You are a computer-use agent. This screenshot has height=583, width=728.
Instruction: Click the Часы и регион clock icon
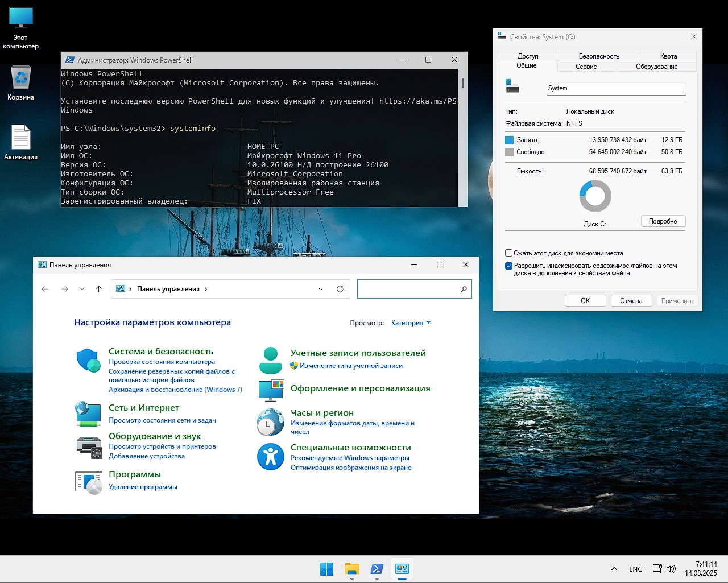(270, 421)
